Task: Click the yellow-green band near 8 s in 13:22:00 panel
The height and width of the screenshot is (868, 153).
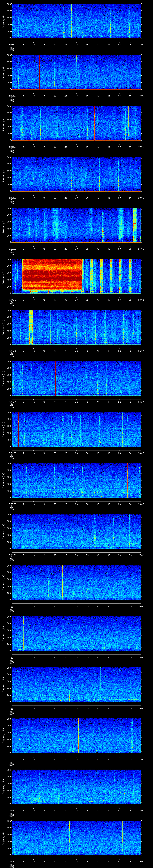Action: pyautogui.click(x=31, y=327)
